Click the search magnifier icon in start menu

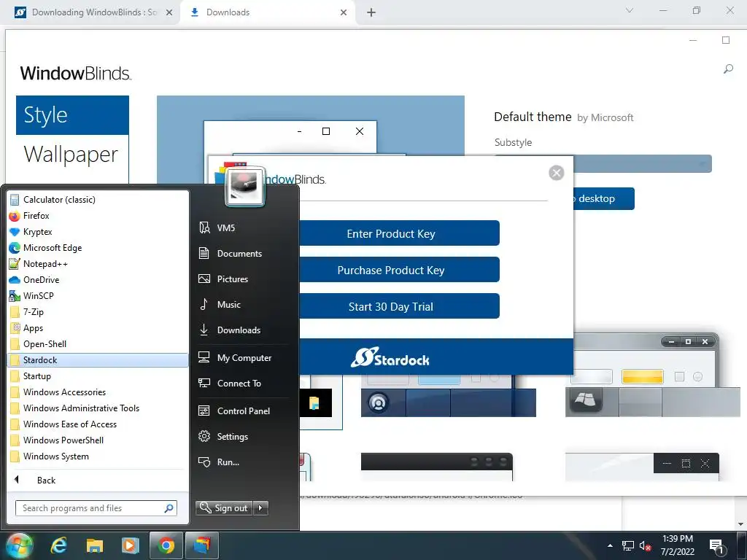click(169, 508)
